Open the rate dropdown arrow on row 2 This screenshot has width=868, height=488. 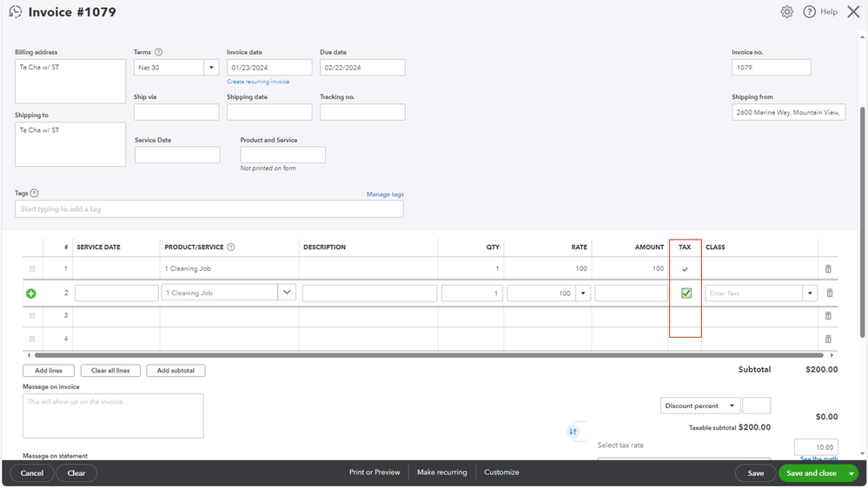coord(583,293)
